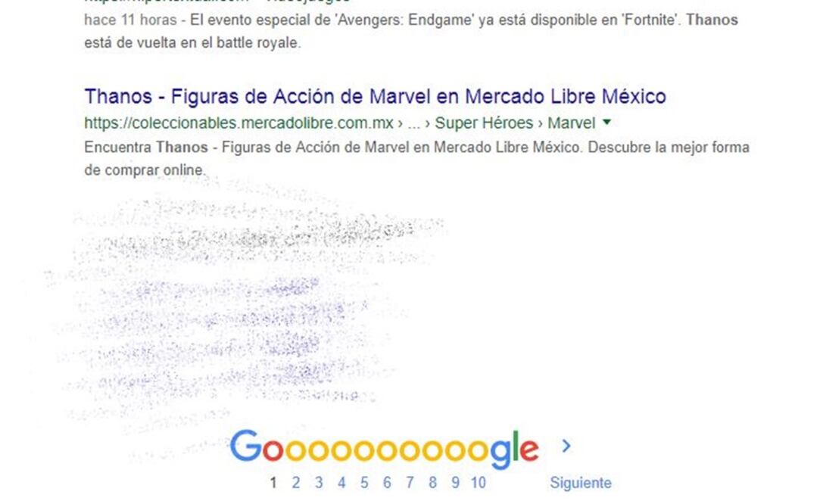Click the blue next chevron arrow

566,446
